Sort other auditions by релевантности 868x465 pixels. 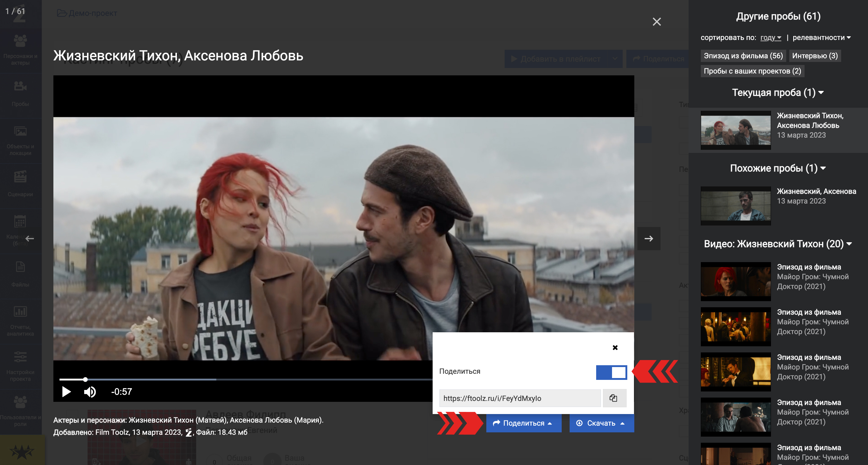click(822, 38)
